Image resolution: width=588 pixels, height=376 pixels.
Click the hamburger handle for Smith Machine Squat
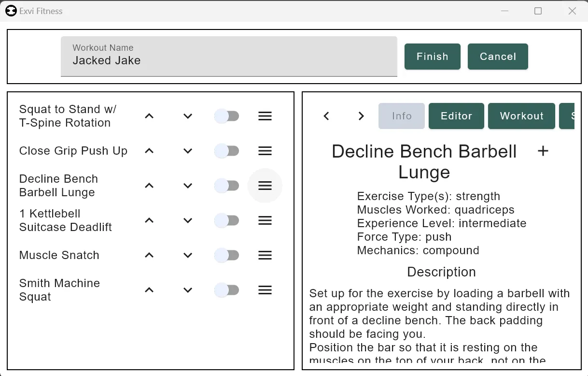pos(265,290)
